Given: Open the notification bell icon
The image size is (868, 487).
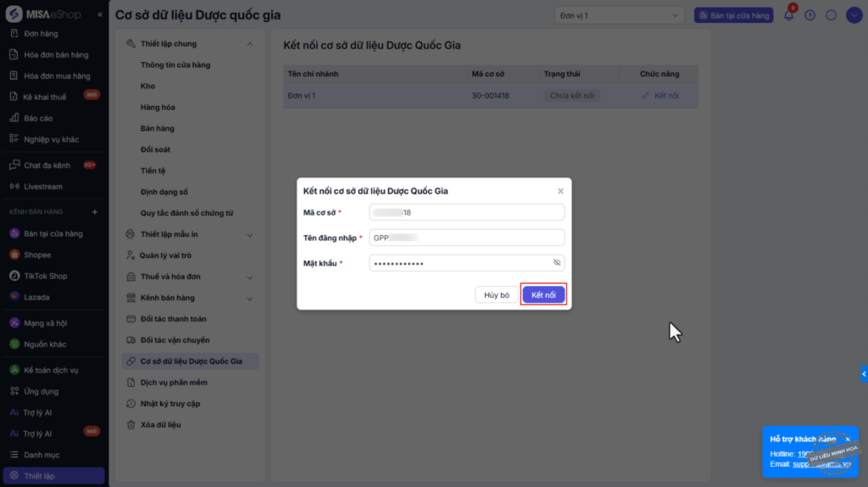Looking at the screenshot, I should pos(788,15).
